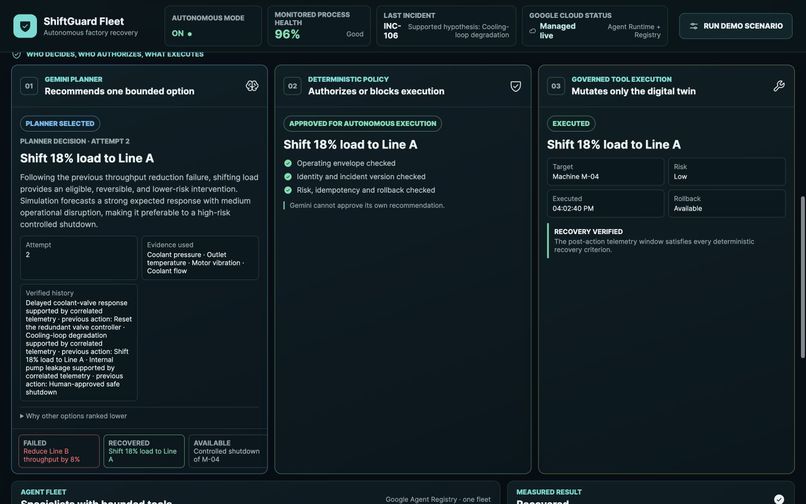The image size is (806, 504).
Task: Click the check icon beside Risk, idempotency and rollback checked
Action: (x=288, y=190)
